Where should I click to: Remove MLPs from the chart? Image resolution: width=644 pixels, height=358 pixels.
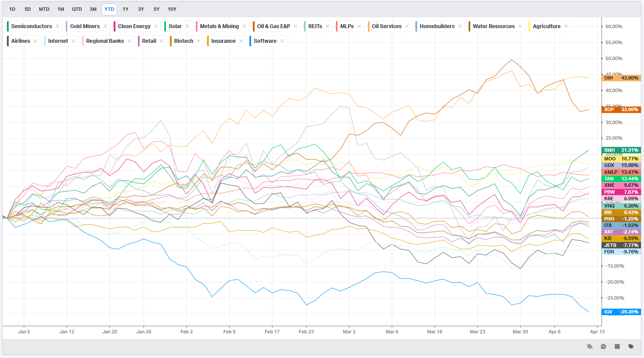coord(359,26)
